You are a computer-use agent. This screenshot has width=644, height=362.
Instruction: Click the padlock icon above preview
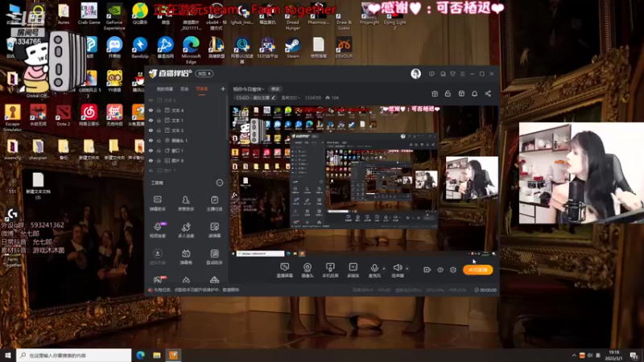pos(448,93)
